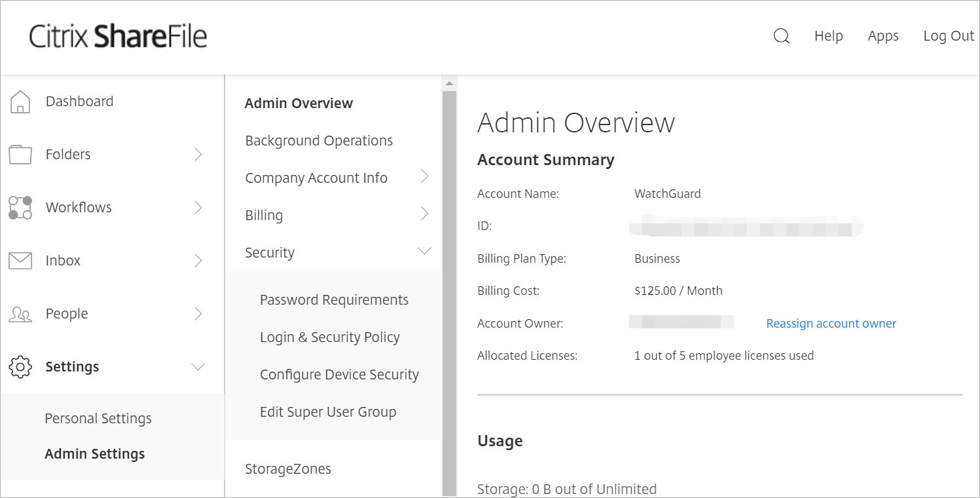The height and width of the screenshot is (498, 980).
Task: Expand the Company Account Info section
Action: (316, 177)
